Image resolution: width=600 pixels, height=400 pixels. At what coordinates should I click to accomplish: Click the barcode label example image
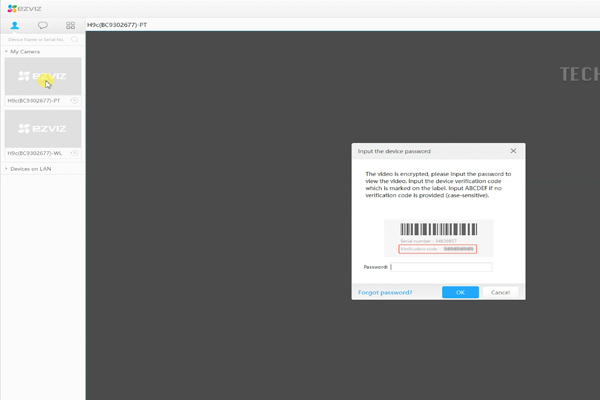(x=438, y=238)
